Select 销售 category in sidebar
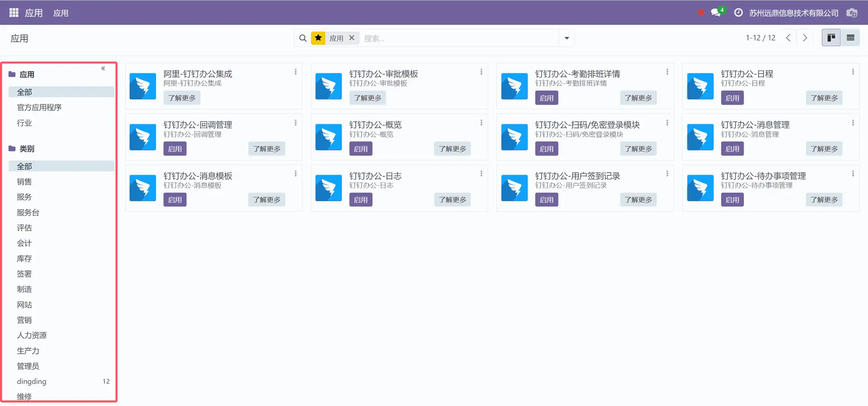Screen dimensions: 868x406 tap(24, 182)
